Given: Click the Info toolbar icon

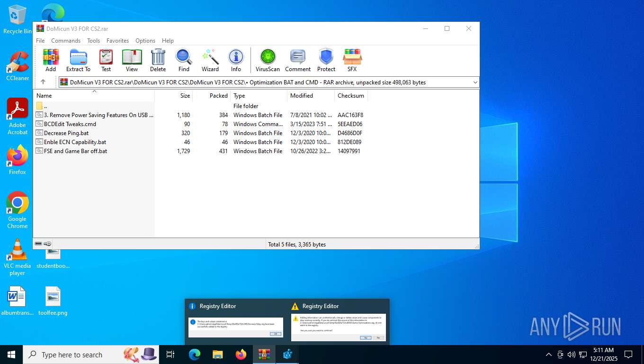Looking at the screenshot, I should [236, 60].
